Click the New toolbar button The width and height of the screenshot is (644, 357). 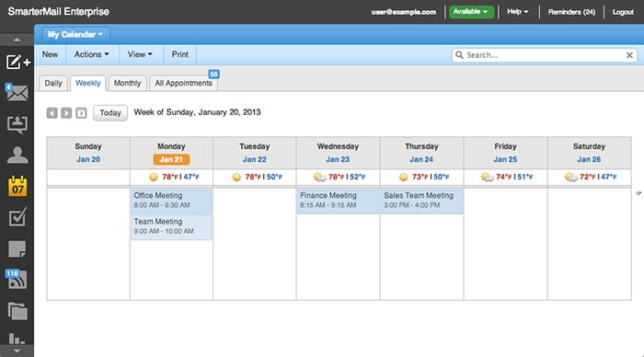click(x=50, y=54)
